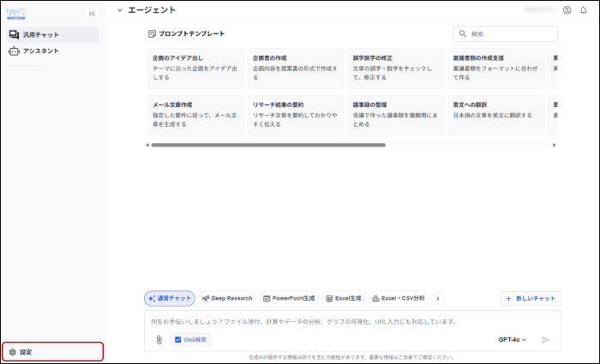Select the PowerPoint生成 mode
600x364 pixels.
[289, 299]
